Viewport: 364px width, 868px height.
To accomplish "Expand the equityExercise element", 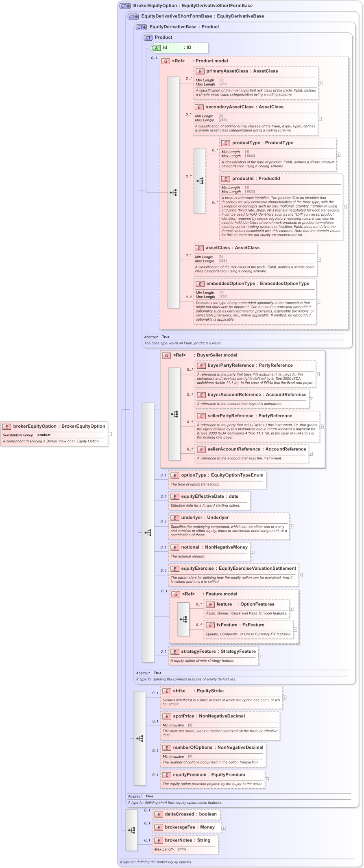I will [x=301, y=575].
